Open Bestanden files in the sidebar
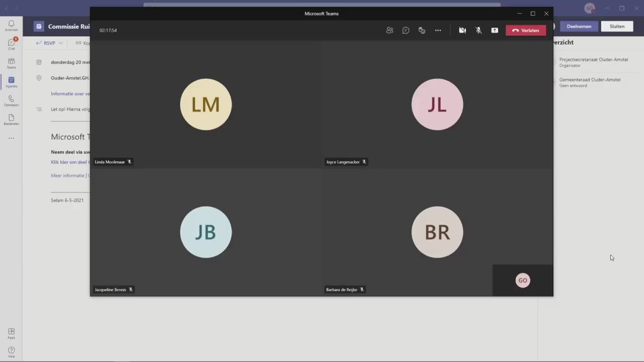 (11, 120)
